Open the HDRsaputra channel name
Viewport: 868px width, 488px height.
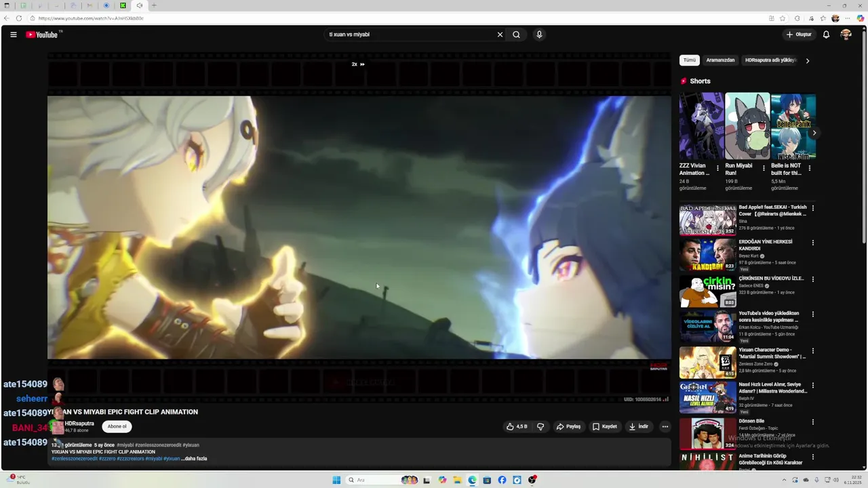pyautogui.click(x=79, y=424)
